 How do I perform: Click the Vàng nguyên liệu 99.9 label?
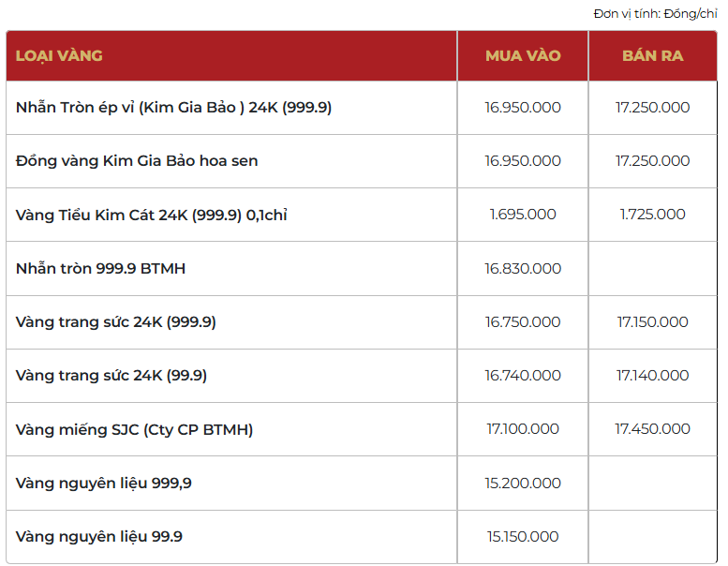tap(99, 537)
